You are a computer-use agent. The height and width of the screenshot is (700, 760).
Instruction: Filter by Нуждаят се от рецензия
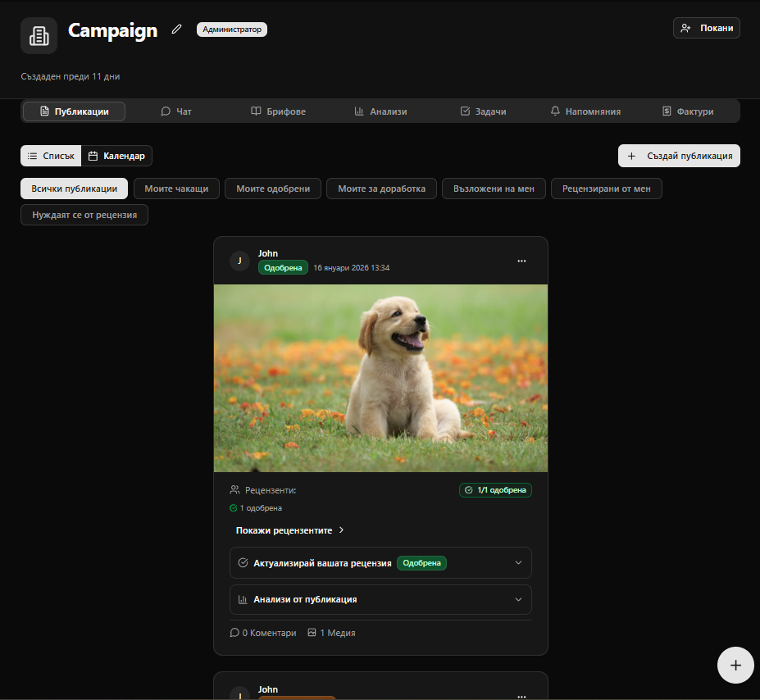(84, 215)
